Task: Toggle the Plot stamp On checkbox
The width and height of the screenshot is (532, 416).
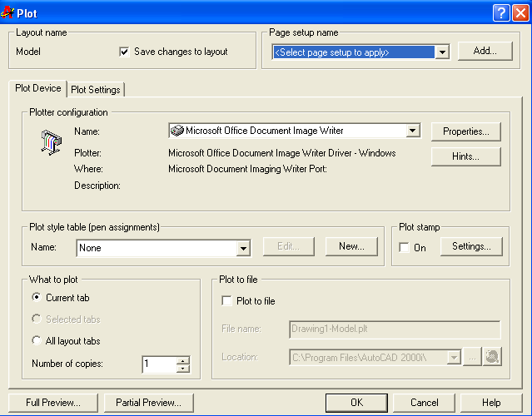Action: click(404, 247)
